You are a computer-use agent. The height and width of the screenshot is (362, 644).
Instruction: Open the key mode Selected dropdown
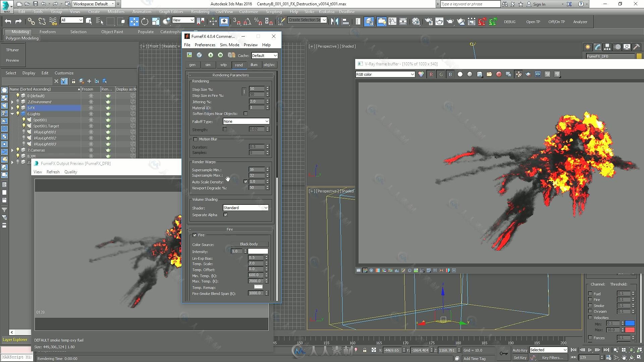(548, 350)
